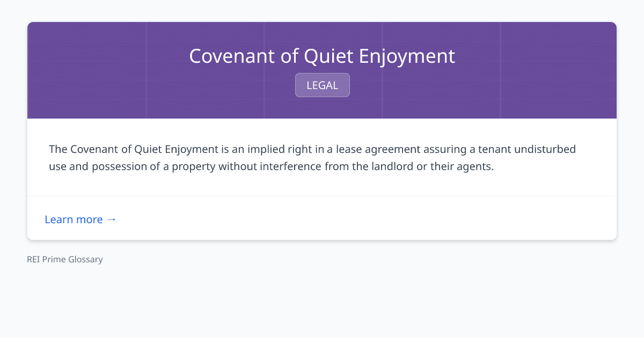Click the divider above the Learn more link
The height and width of the screenshot is (338, 644).
point(322,196)
